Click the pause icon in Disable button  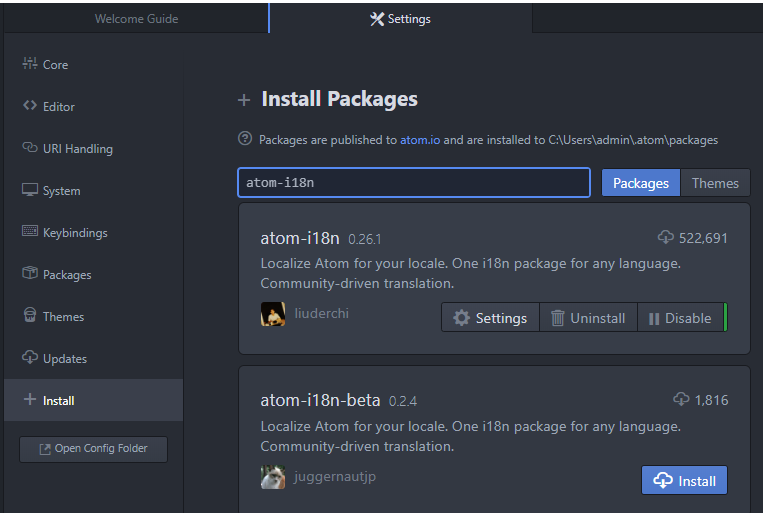point(654,319)
